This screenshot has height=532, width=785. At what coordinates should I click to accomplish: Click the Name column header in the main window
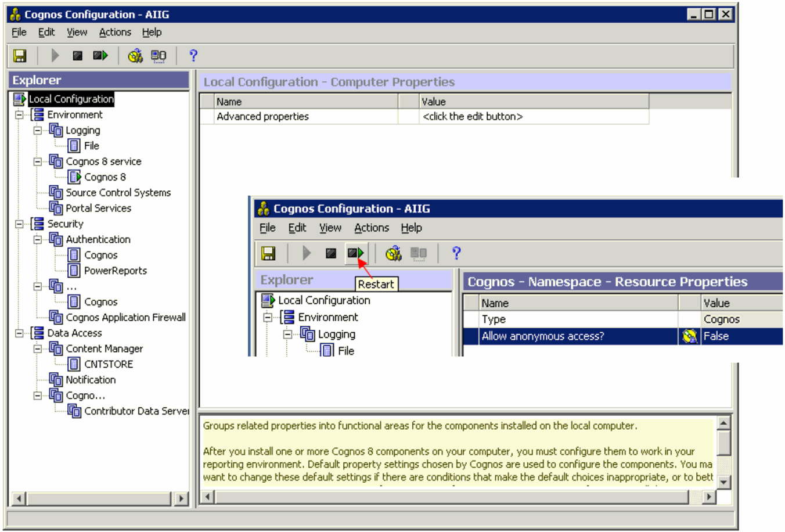(x=306, y=102)
